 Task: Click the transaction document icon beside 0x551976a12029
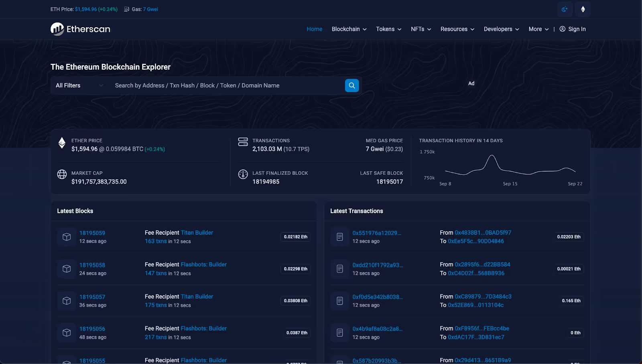click(339, 237)
